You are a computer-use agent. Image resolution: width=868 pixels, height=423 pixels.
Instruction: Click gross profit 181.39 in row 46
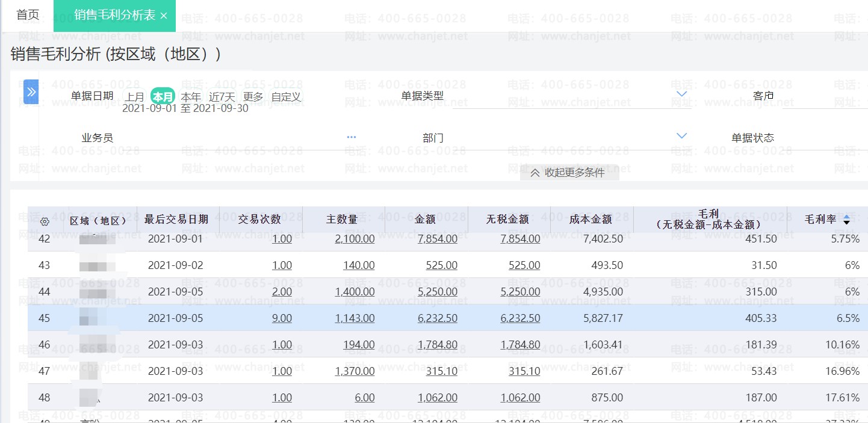click(761, 345)
